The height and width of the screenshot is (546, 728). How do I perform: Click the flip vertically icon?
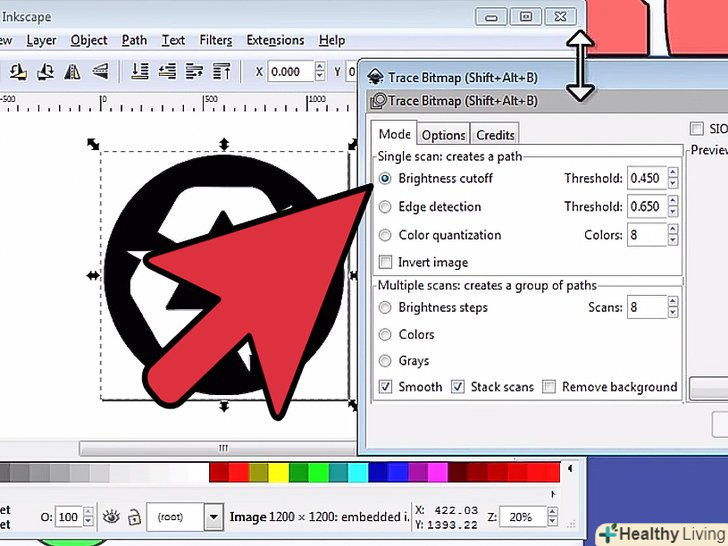click(100, 72)
